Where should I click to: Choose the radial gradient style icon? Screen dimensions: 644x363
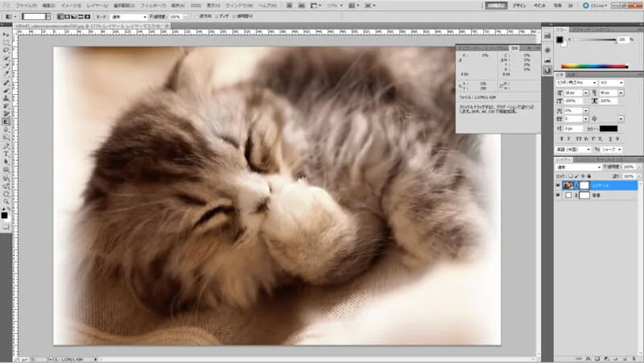point(67,16)
